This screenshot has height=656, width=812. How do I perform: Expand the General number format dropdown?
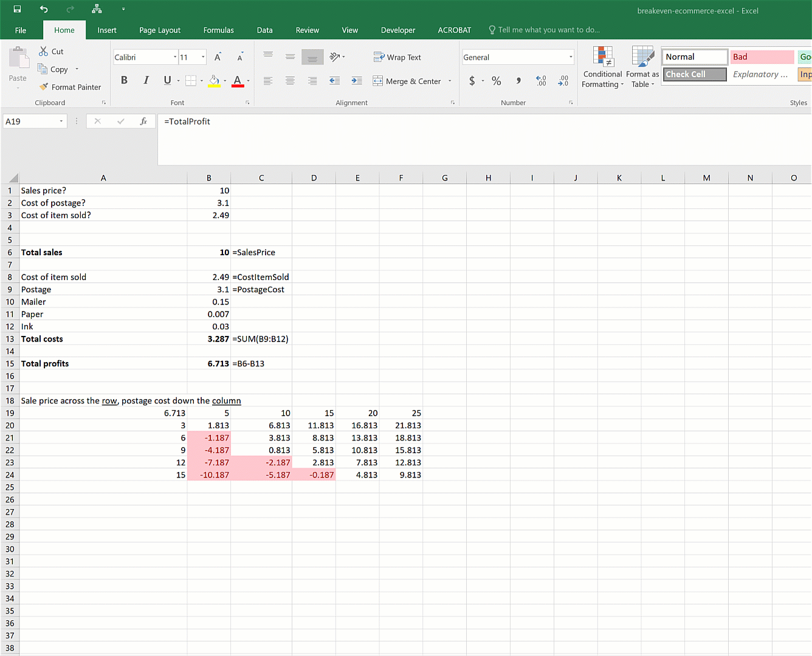coord(570,57)
